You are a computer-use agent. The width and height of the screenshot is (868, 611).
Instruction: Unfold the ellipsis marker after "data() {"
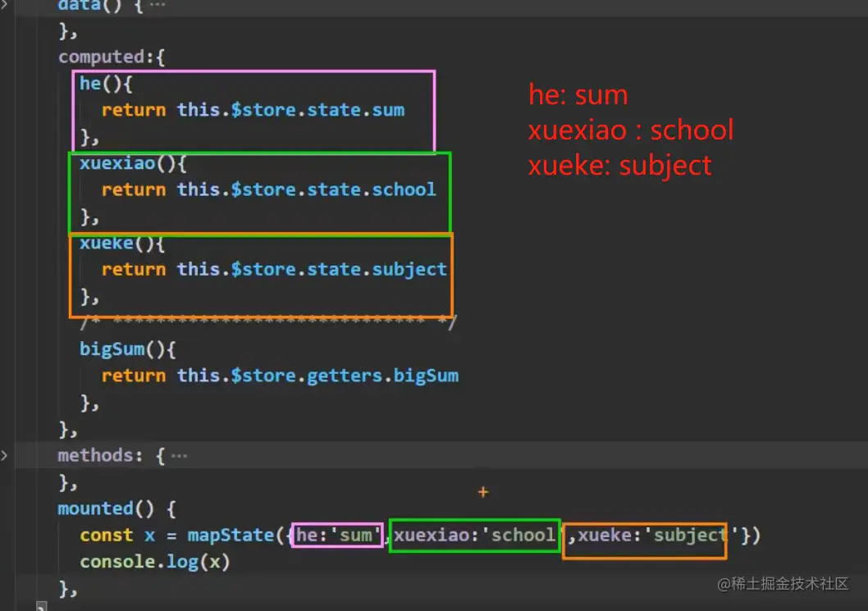coord(158,5)
